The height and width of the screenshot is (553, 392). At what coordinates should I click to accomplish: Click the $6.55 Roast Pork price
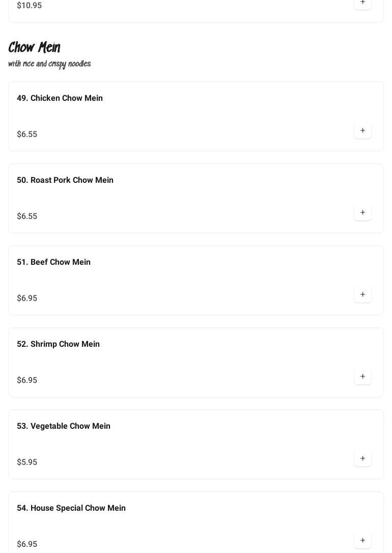27,216
